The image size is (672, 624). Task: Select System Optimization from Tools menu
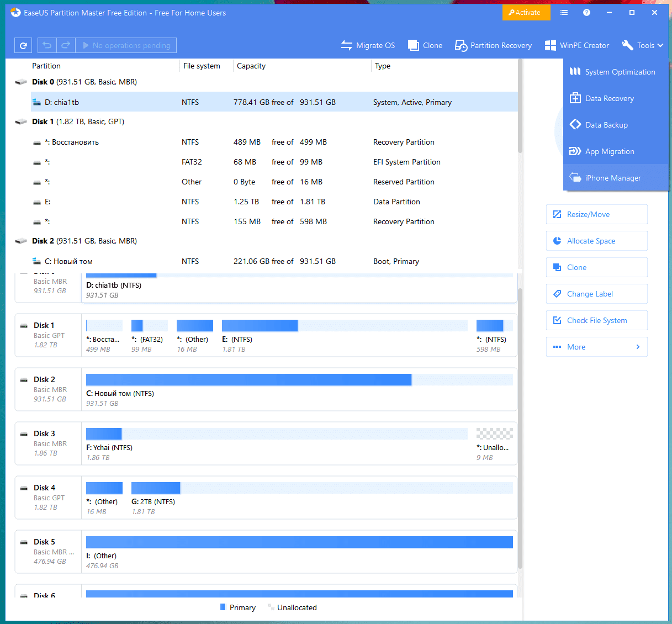[616, 72]
